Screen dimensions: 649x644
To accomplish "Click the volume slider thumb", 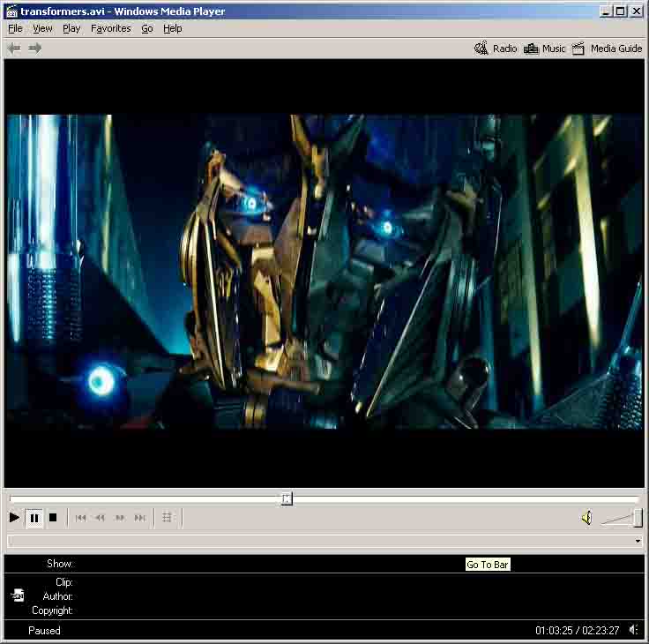I will pyautogui.click(x=638, y=518).
